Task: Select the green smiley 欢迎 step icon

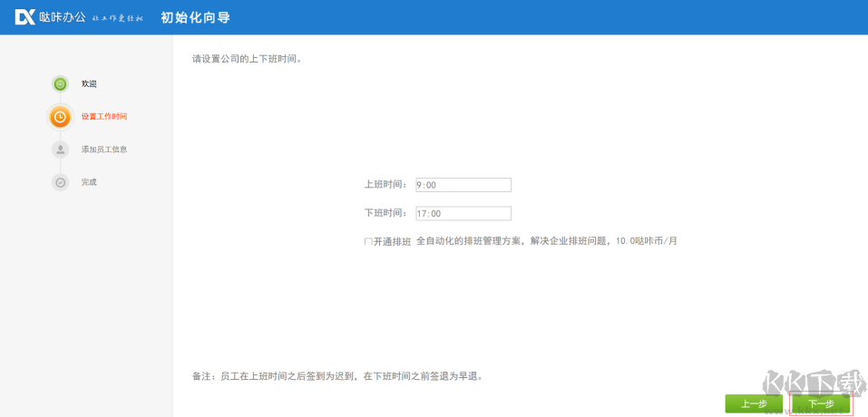Action: (x=61, y=84)
